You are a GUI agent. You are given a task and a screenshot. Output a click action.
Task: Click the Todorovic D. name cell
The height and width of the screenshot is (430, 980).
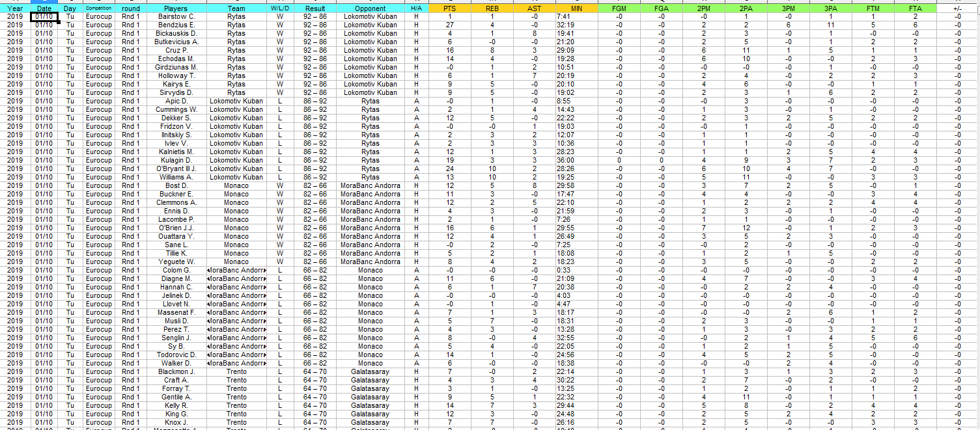[x=176, y=355]
